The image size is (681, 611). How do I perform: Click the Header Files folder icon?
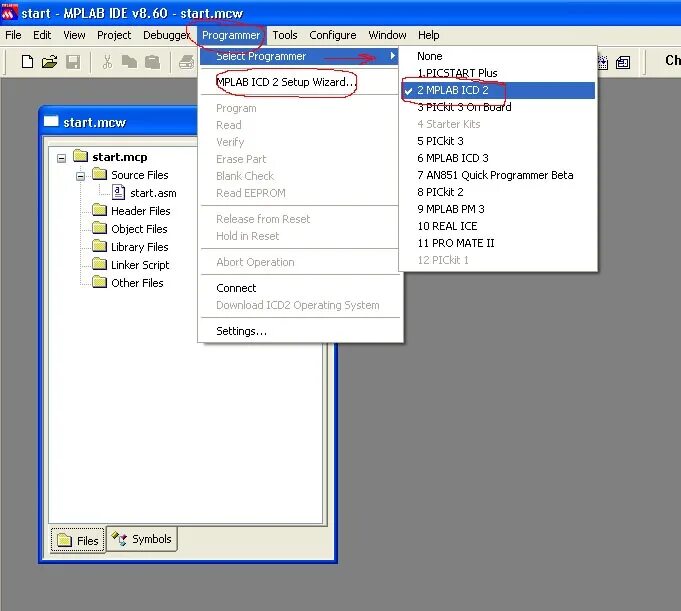tap(99, 210)
